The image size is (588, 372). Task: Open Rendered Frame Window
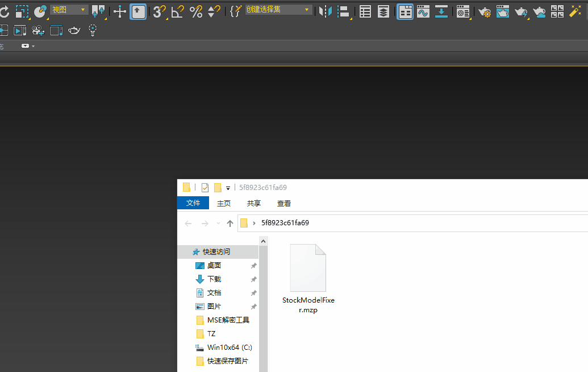coord(503,11)
